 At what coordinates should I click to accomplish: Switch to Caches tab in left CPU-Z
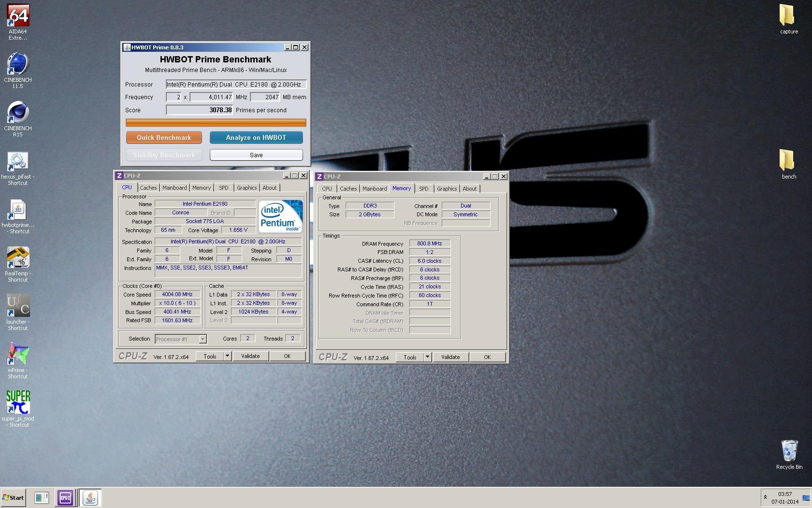pyautogui.click(x=148, y=188)
